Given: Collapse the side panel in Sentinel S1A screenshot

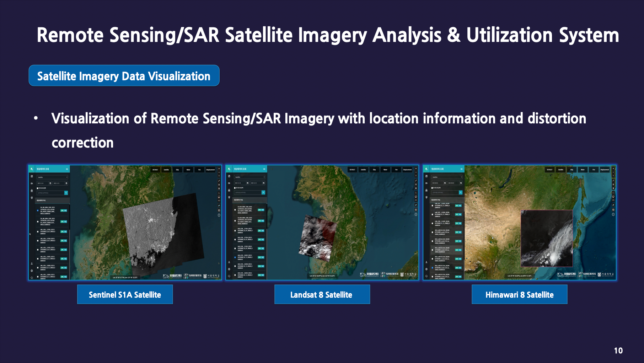Looking at the screenshot, I should pyautogui.click(x=67, y=169).
